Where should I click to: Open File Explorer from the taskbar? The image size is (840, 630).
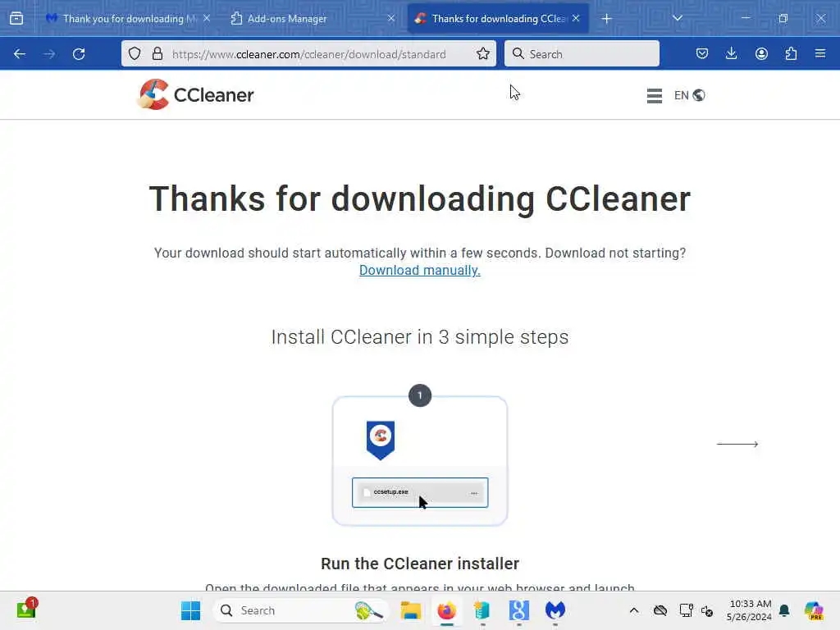coord(410,610)
